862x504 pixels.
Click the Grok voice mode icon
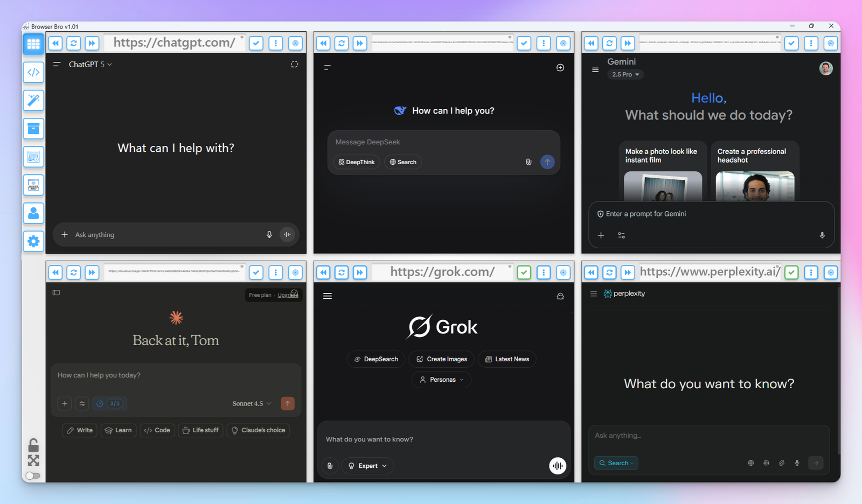558,466
